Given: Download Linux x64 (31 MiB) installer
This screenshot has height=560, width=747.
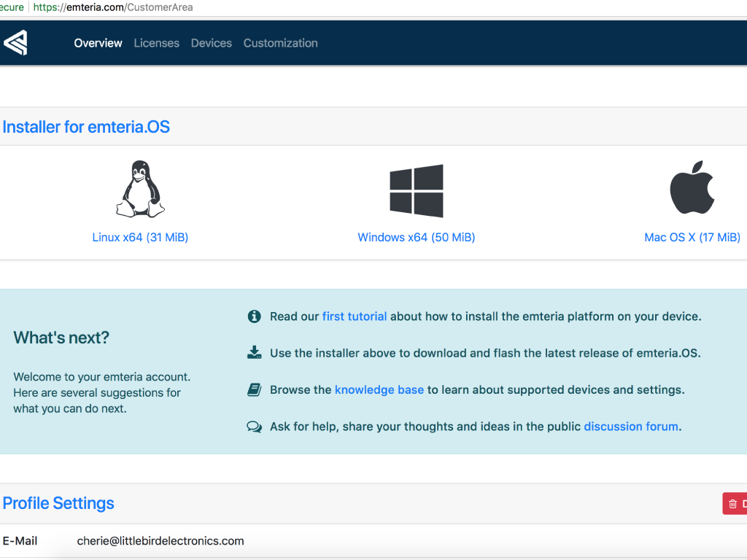Looking at the screenshot, I should 140,237.
